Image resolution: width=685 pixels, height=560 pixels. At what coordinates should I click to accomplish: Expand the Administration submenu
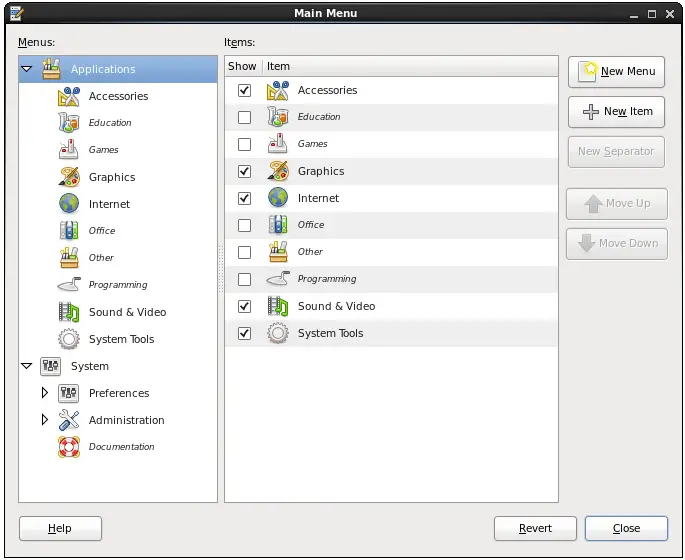pyautogui.click(x=44, y=420)
